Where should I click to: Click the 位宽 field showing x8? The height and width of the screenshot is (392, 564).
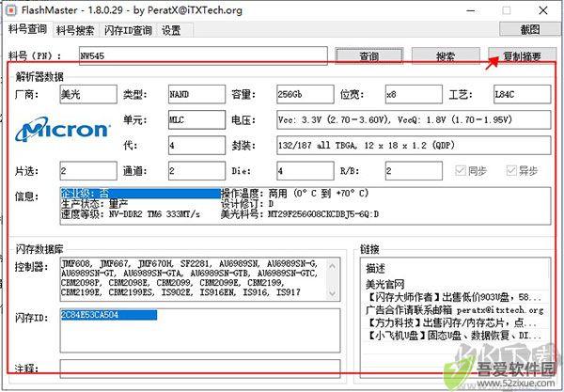414,94
